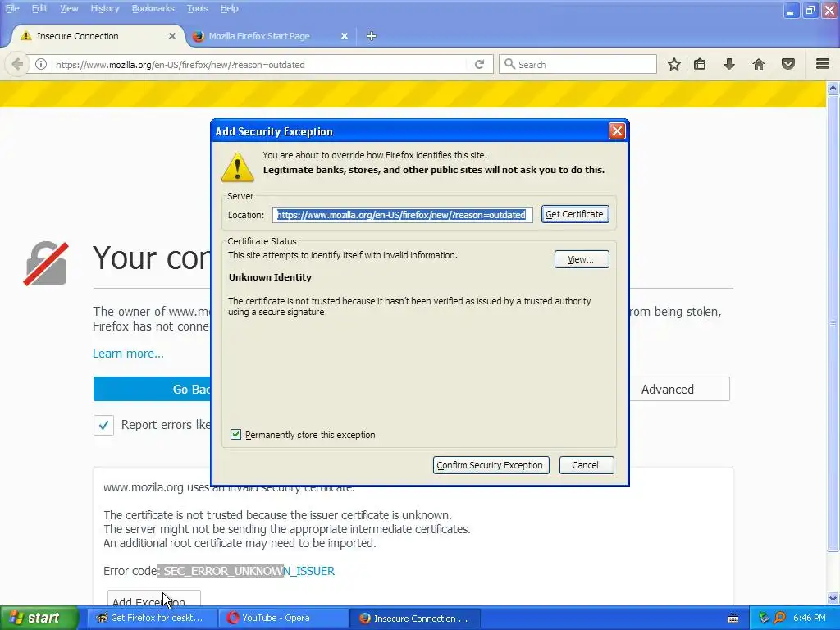
Task: Bookmark this page with the star icon
Action: pos(674,64)
